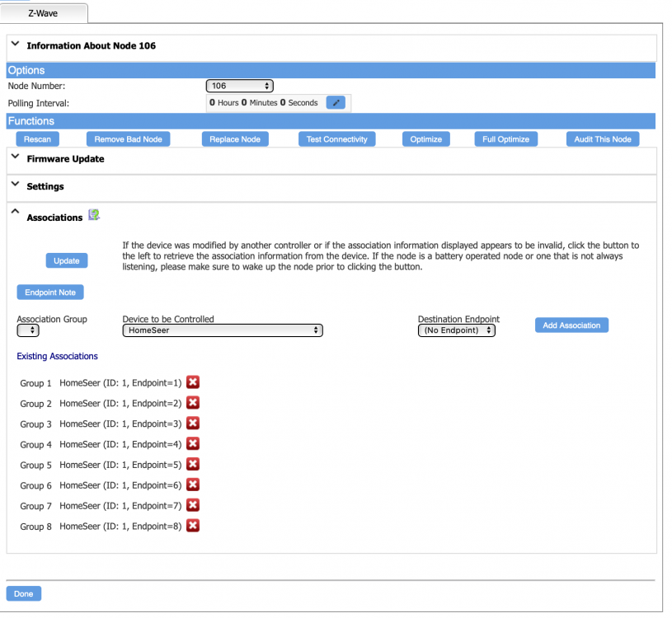Delete the Group 7 association
Screen dimensions: 672x618
(193, 506)
